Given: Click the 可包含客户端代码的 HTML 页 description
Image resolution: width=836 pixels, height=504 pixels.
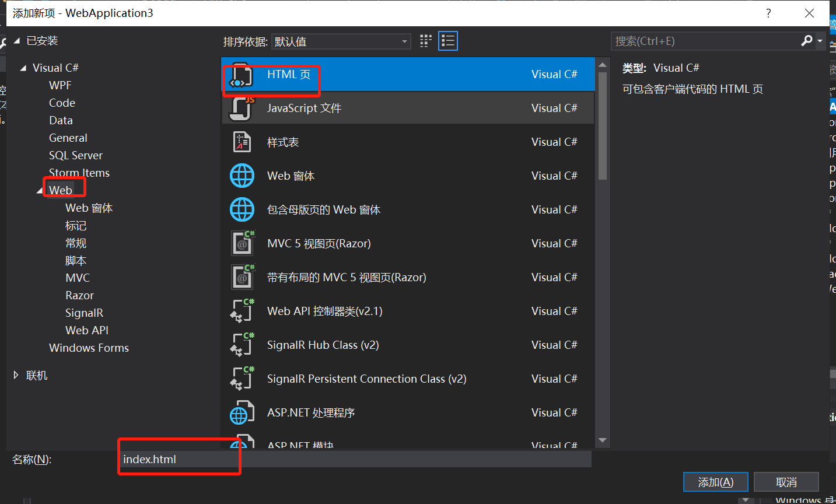Looking at the screenshot, I should 692,89.
